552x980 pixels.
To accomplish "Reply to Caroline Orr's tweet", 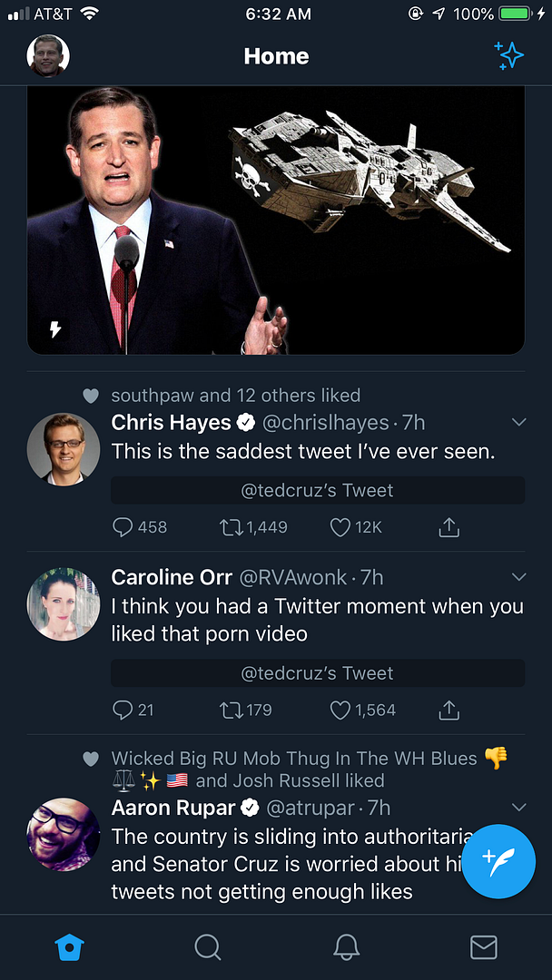I will point(123,710).
